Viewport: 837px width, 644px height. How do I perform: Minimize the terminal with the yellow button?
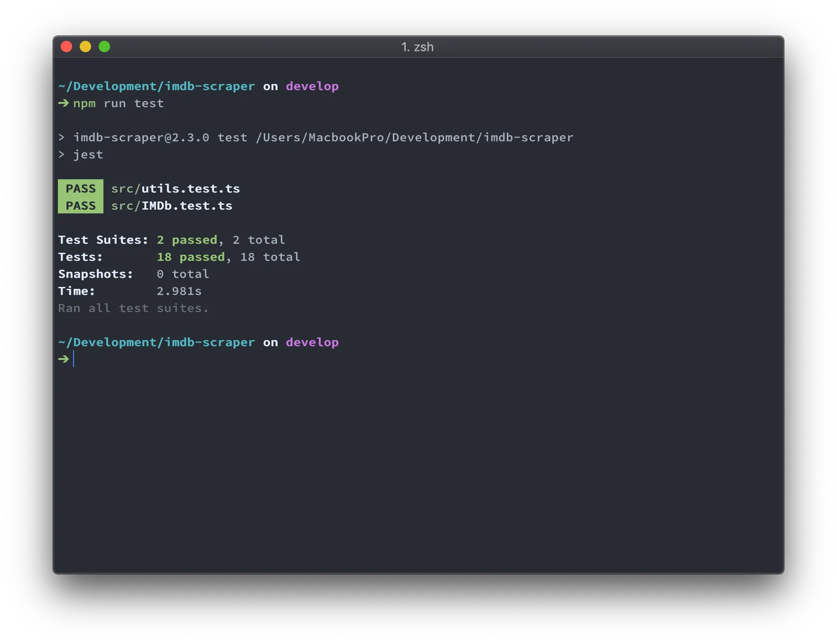click(85, 46)
